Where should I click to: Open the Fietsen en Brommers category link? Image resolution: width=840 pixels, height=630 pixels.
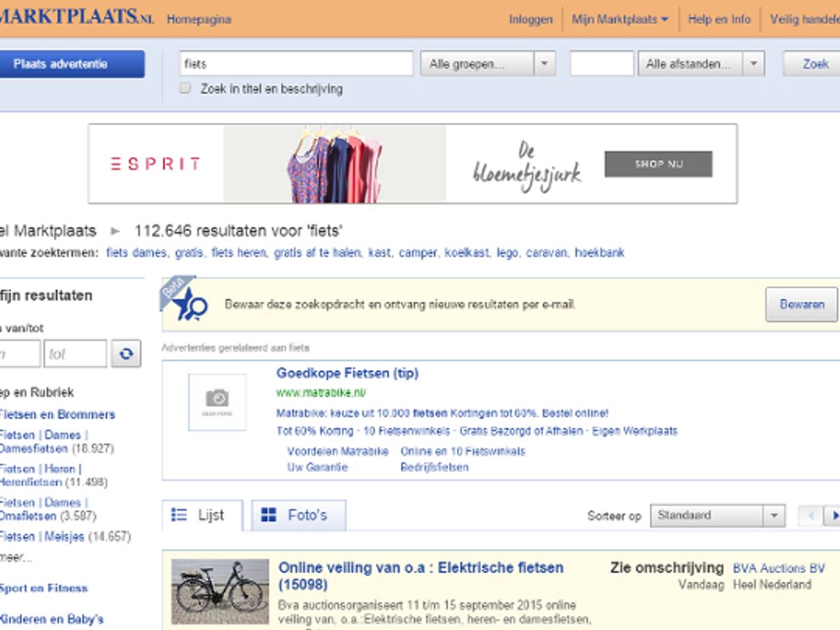tap(57, 415)
